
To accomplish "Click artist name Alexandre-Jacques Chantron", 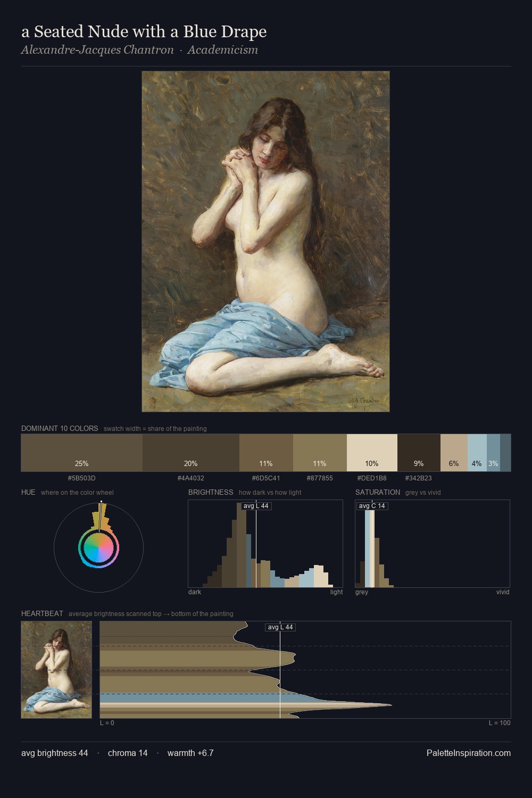I will pos(97,50).
